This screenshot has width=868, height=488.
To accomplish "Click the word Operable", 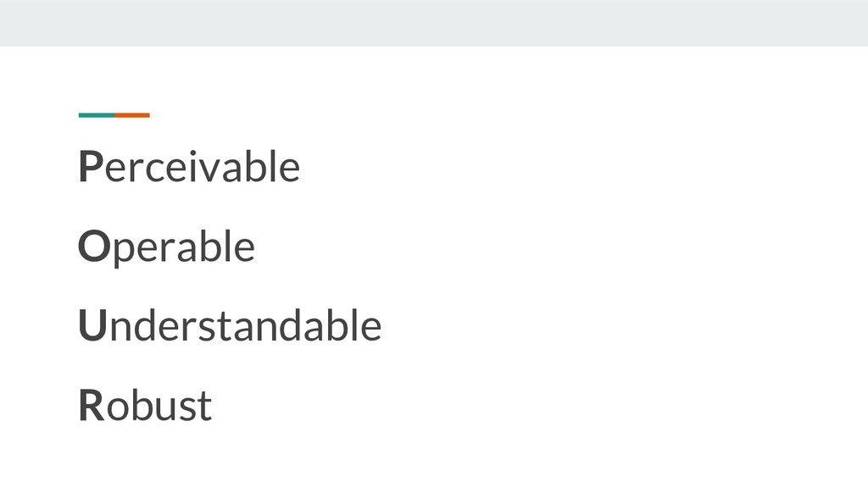I will click(x=166, y=247).
